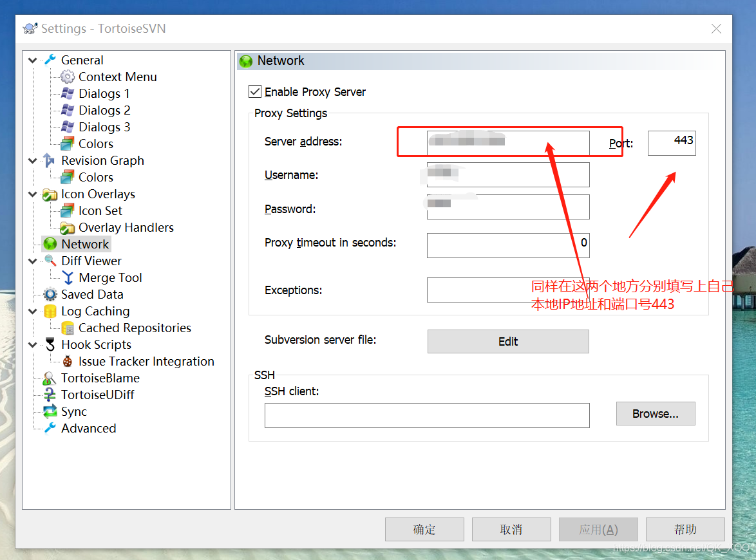
Task: Click Colors icon under General
Action: (x=68, y=144)
